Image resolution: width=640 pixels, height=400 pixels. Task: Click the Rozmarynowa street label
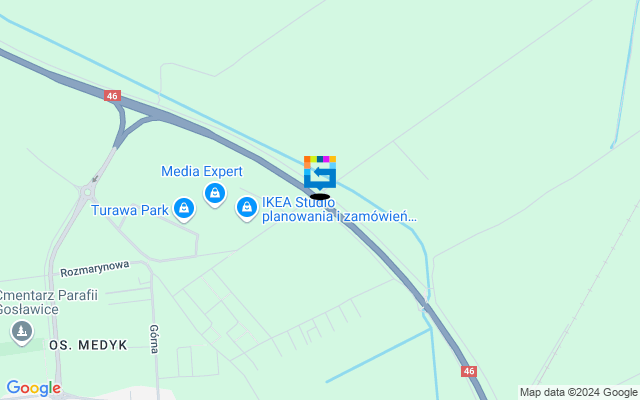pyautogui.click(x=95, y=269)
